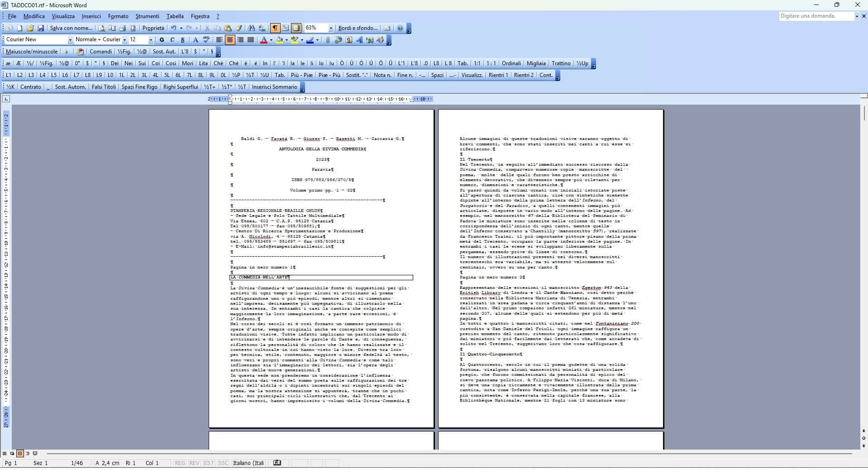Viewport: 868px width, 470px height.
Task: Open spelling status book icon
Action: pyautogui.click(x=277, y=463)
